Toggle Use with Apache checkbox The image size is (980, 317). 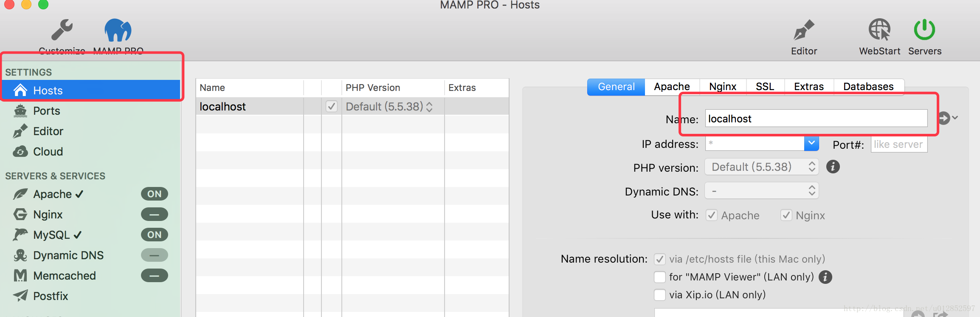pos(712,215)
